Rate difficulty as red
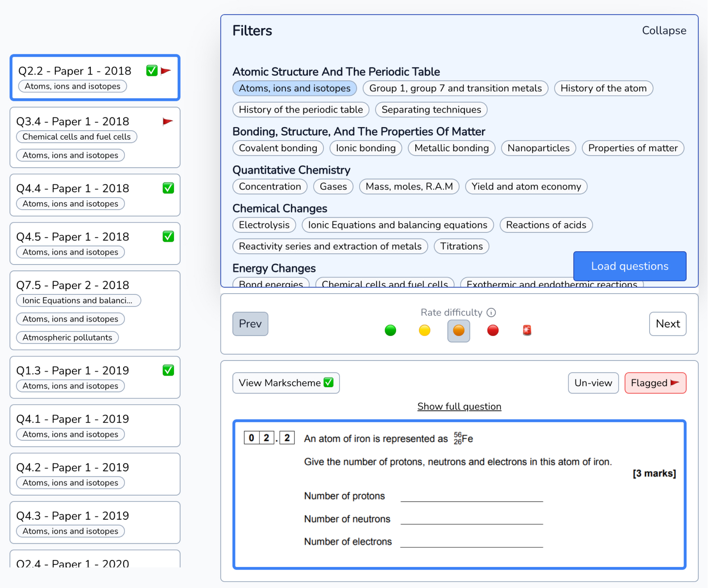This screenshot has width=708, height=588. click(493, 331)
